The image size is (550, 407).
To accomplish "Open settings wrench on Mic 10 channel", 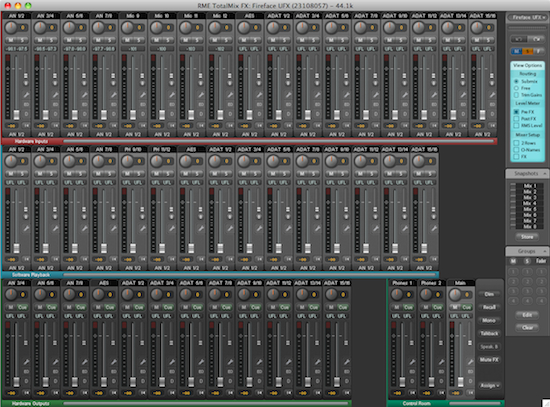I will (x=172, y=95).
